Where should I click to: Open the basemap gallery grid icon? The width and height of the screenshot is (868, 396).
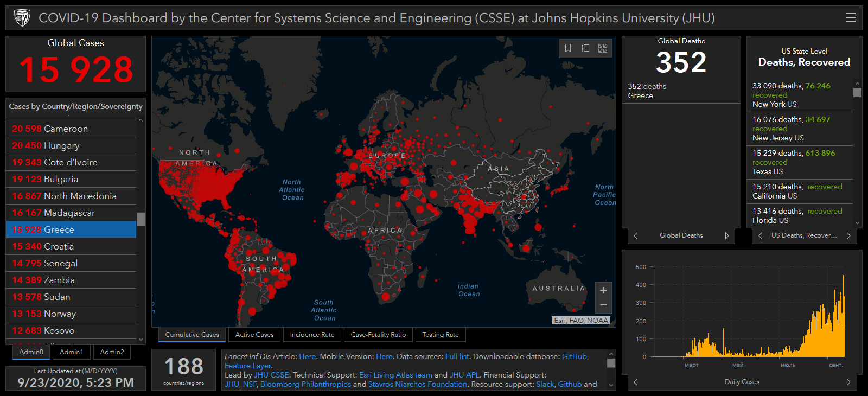(603, 48)
